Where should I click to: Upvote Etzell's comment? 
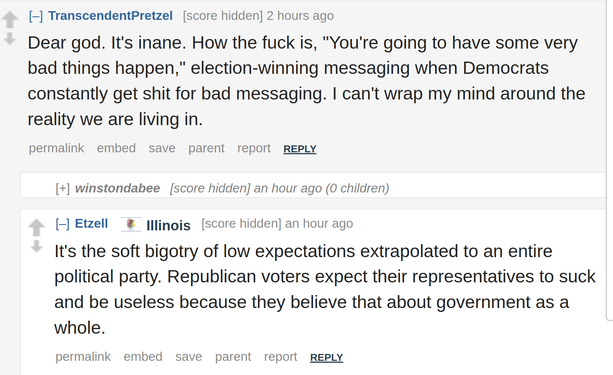coord(36,228)
